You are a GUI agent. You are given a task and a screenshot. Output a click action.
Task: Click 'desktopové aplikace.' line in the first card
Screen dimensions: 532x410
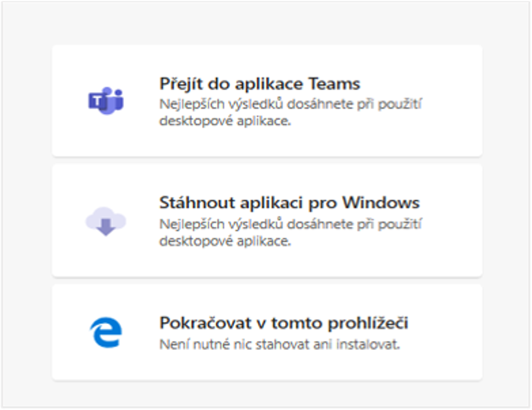226,121
